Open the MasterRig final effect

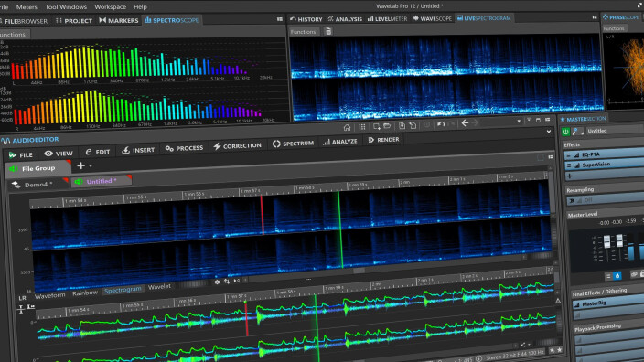[608, 303]
